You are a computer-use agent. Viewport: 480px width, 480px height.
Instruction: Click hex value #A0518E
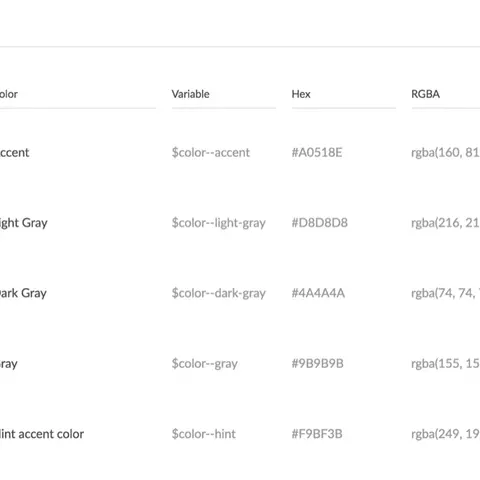coord(317,152)
